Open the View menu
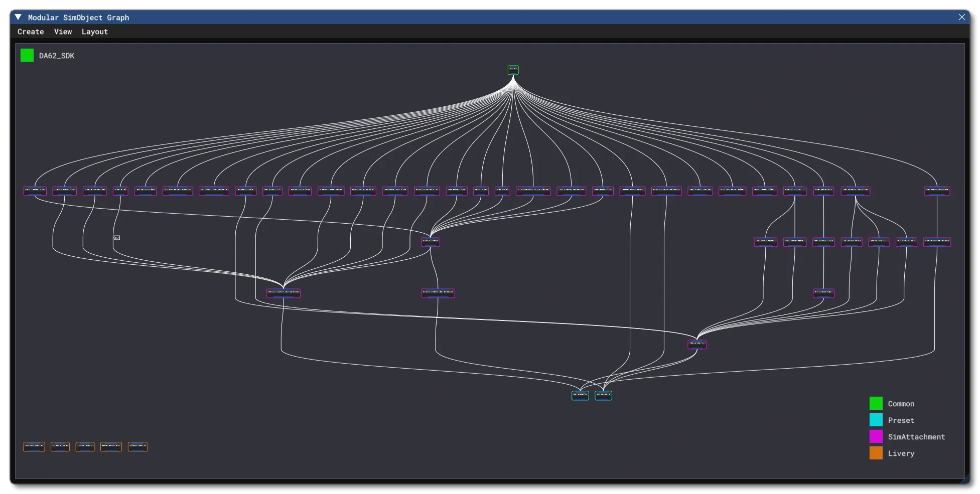The height and width of the screenshot is (494, 980). point(63,32)
